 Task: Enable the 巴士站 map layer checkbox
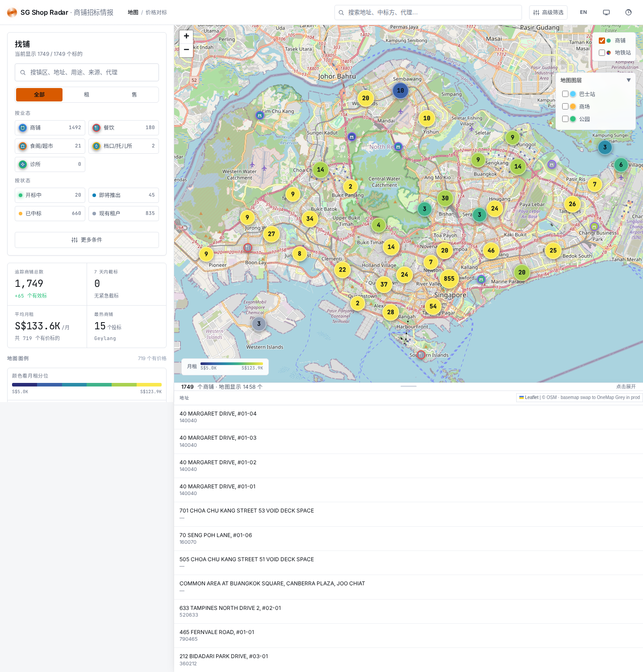point(565,94)
